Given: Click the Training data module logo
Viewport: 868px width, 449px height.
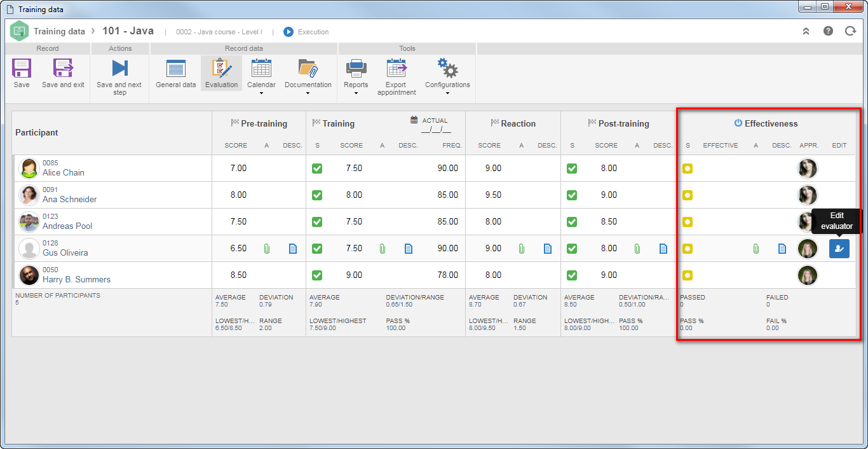Looking at the screenshot, I should coord(20,31).
